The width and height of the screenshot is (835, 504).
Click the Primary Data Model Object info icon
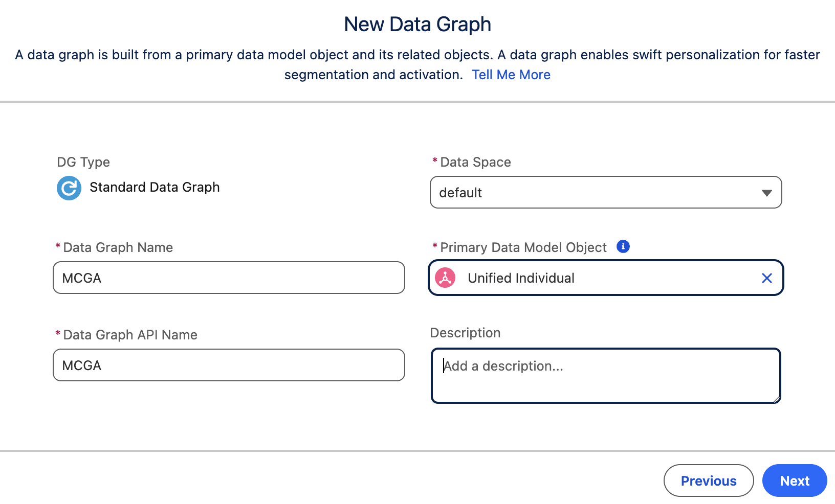pos(623,246)
